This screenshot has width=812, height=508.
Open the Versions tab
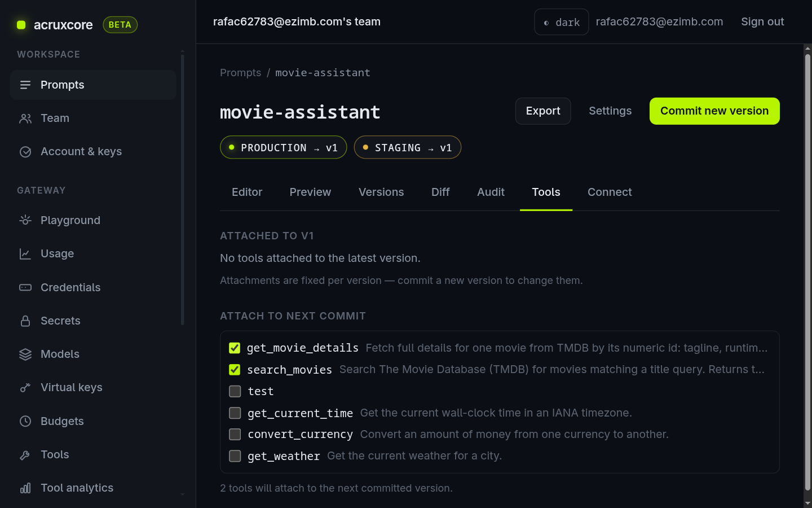(381, 192)
